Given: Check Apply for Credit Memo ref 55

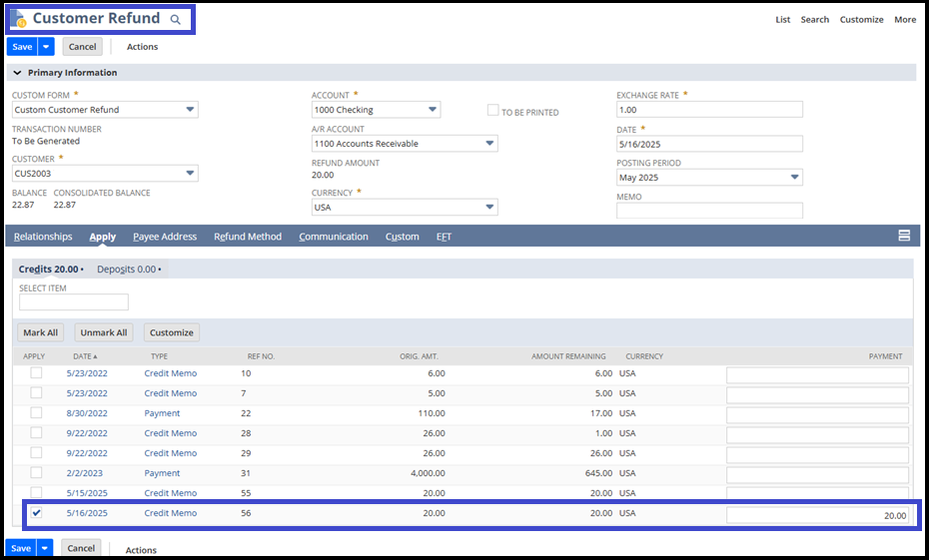Looking at the screenshot, I should (x=36, y=492).
